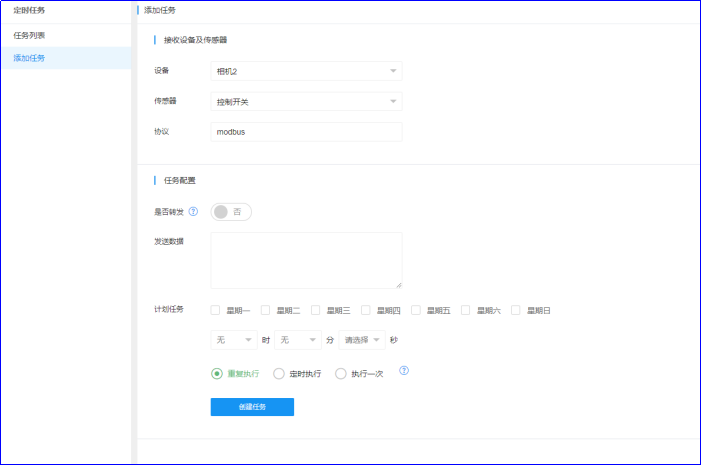Image resolution: width=702 pixels, height=466 pixels.
Task: Check the 星期二 checkbox
Action: coord(265,310)
